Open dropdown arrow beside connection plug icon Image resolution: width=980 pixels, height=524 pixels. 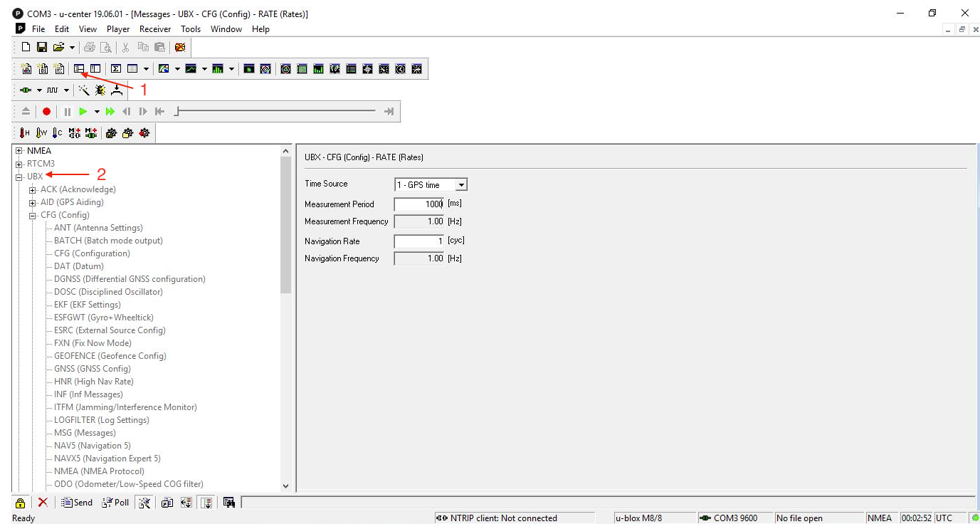(40, 90)
